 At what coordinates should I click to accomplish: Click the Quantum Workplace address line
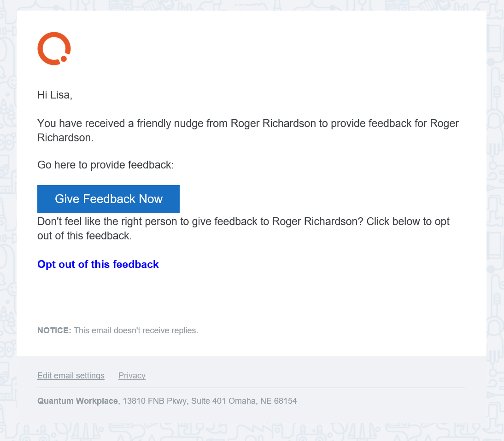point(167,401)
